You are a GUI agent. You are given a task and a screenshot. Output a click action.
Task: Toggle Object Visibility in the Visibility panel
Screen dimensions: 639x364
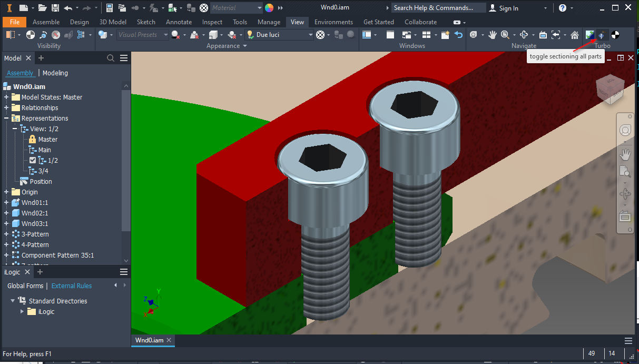[x=9, y=34]
